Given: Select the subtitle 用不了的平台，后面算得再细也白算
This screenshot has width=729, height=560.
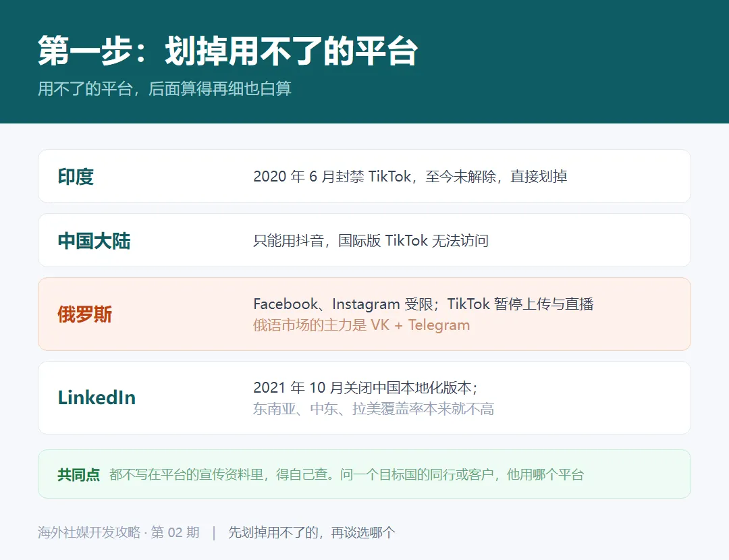Looking at the screenshot, I should [x=165, y=88].
